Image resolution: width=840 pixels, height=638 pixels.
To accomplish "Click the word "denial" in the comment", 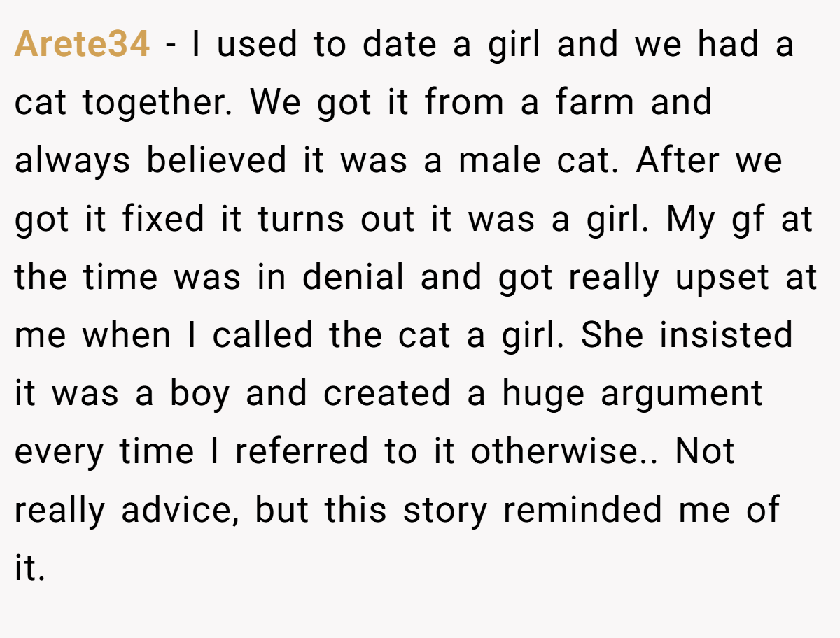I will 353,276.
